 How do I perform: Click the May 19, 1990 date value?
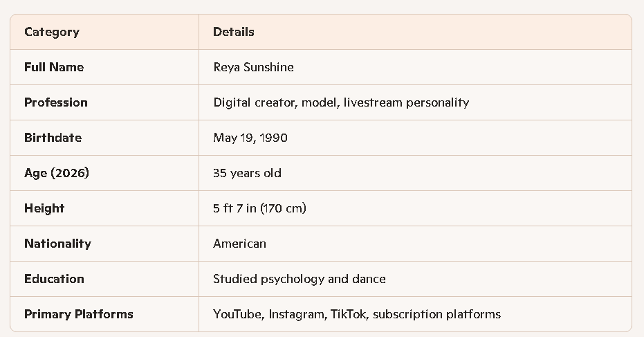click(250, 138)
